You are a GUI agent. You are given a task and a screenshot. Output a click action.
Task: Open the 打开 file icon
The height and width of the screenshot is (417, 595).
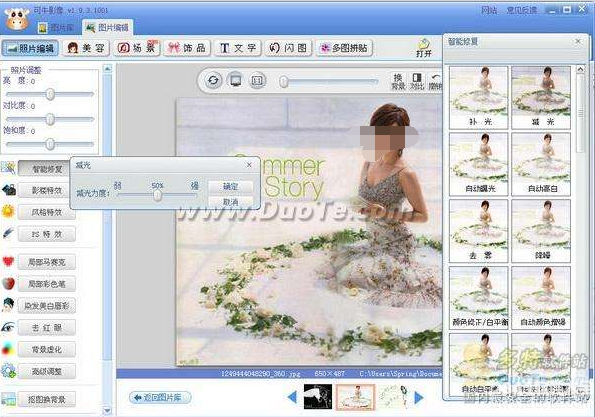pos(424,48)
